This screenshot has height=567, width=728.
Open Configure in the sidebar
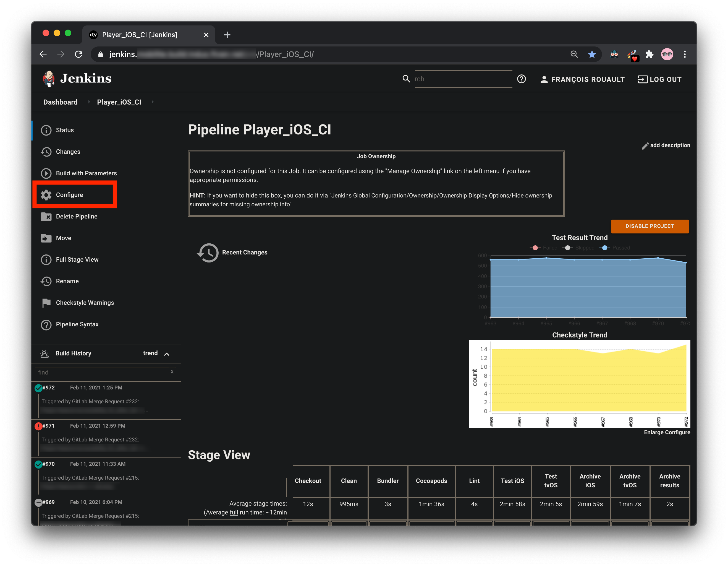69,195
